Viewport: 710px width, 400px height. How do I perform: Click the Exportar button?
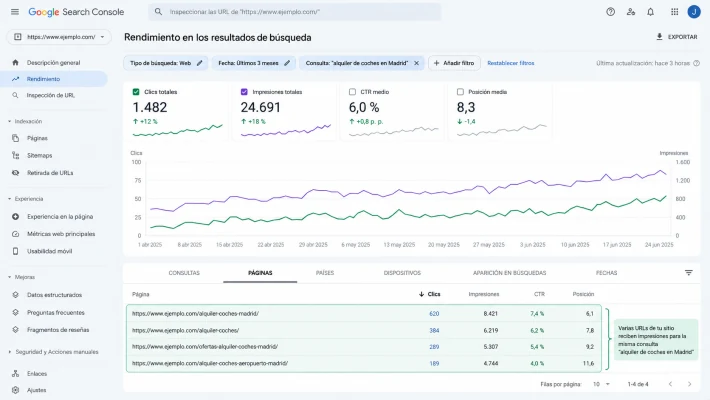coord(676,37)
